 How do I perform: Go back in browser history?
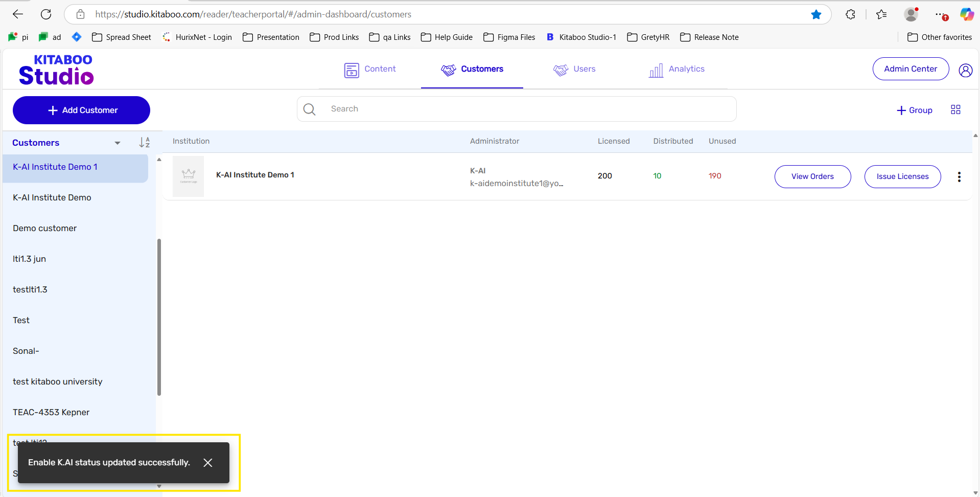point(18,14)
